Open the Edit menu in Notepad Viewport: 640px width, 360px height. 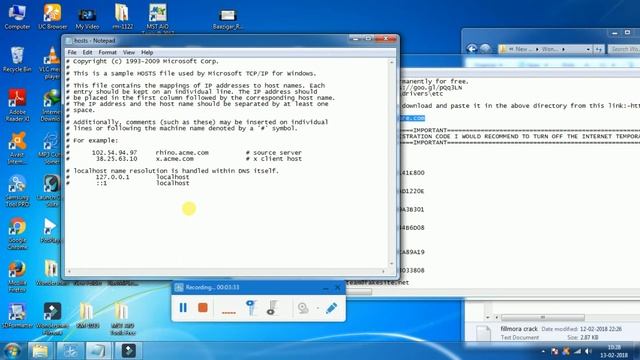[x=87, y=52]
